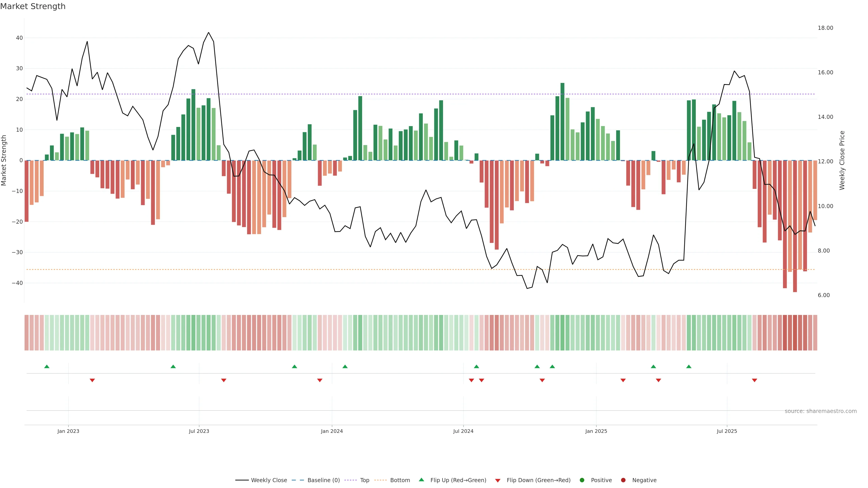
Task: Click the Weekly Close Price axis title
Action: [842, 160]
